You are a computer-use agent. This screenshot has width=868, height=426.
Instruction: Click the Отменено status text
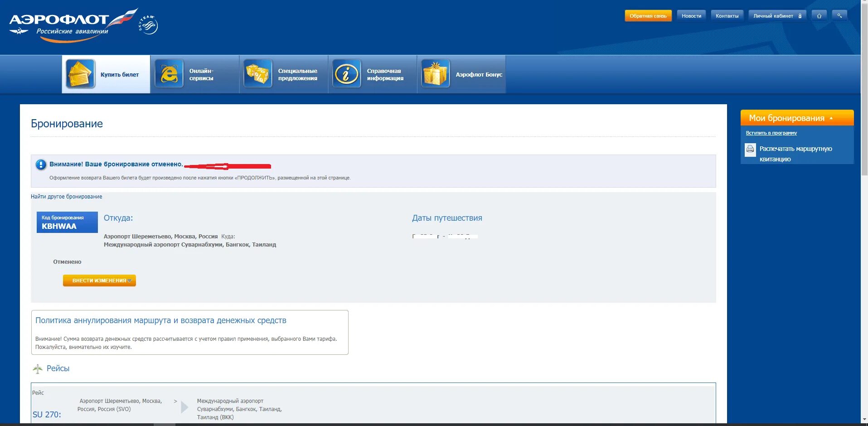67,262
